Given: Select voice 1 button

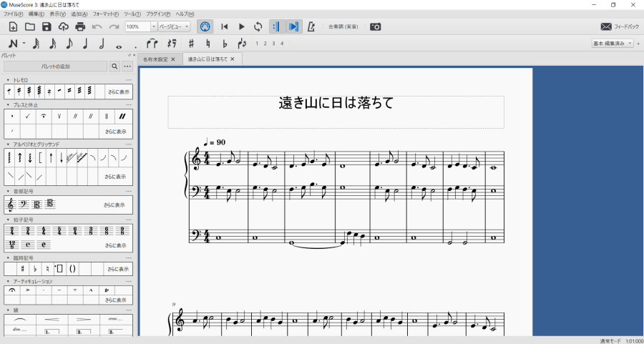Looking at the screenshot, I should (x=257, y=44).
